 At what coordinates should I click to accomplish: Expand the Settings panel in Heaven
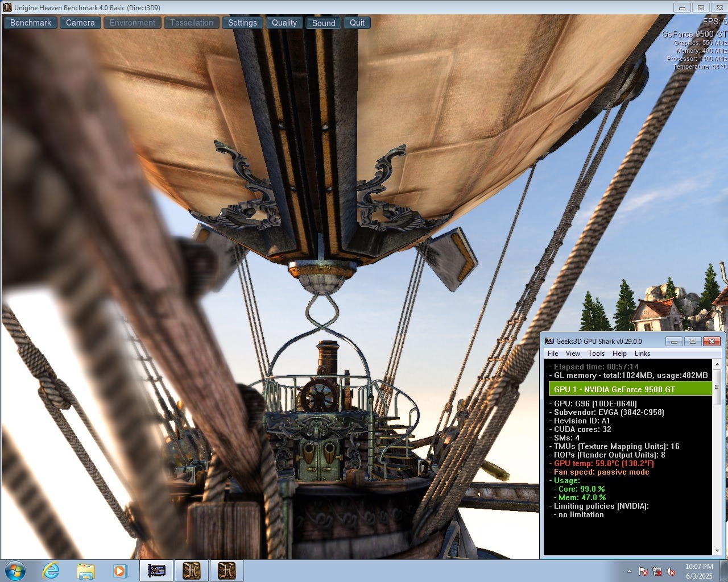(242, 23)
